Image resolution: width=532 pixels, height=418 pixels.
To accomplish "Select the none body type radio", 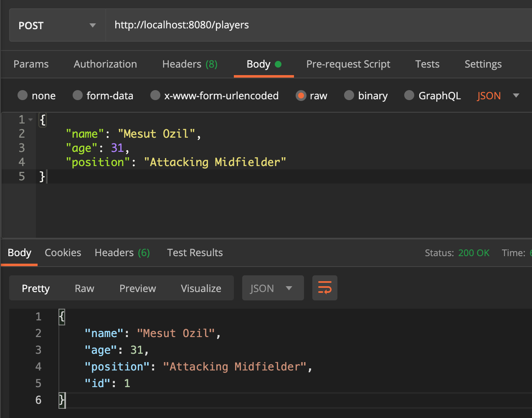I will coord(23,96).
